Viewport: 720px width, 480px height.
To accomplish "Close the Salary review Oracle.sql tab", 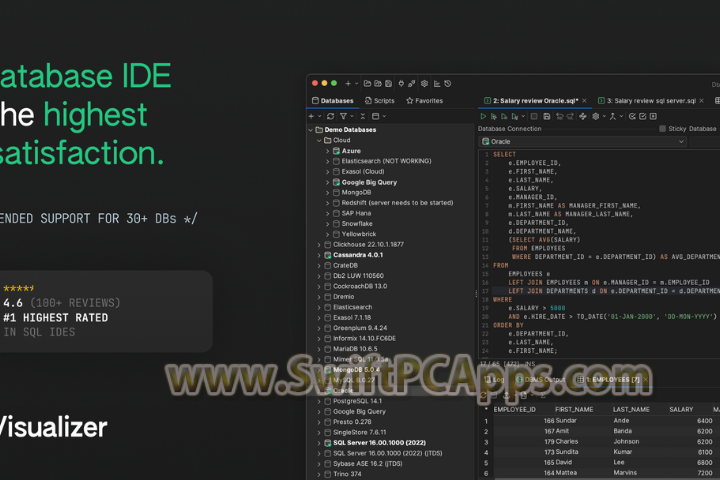I will tap(585, 101).
